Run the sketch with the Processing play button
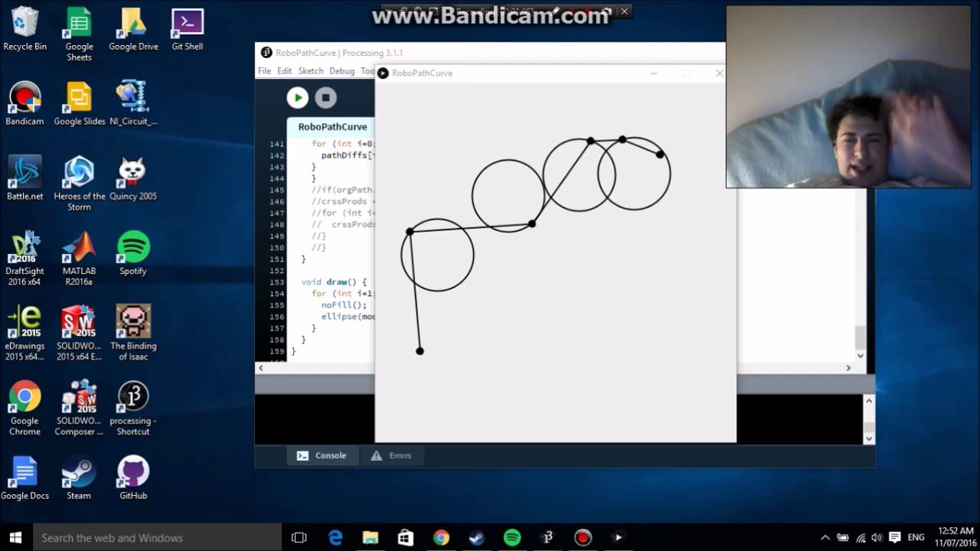The width and height of the screenshot is (980, 551). (x=298, y=97)
